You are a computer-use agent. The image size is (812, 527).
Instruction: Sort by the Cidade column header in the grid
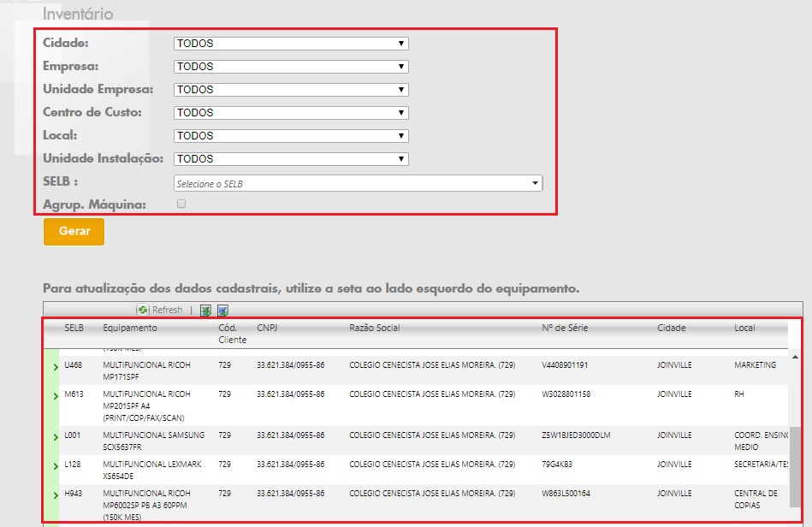coord(671,328)
